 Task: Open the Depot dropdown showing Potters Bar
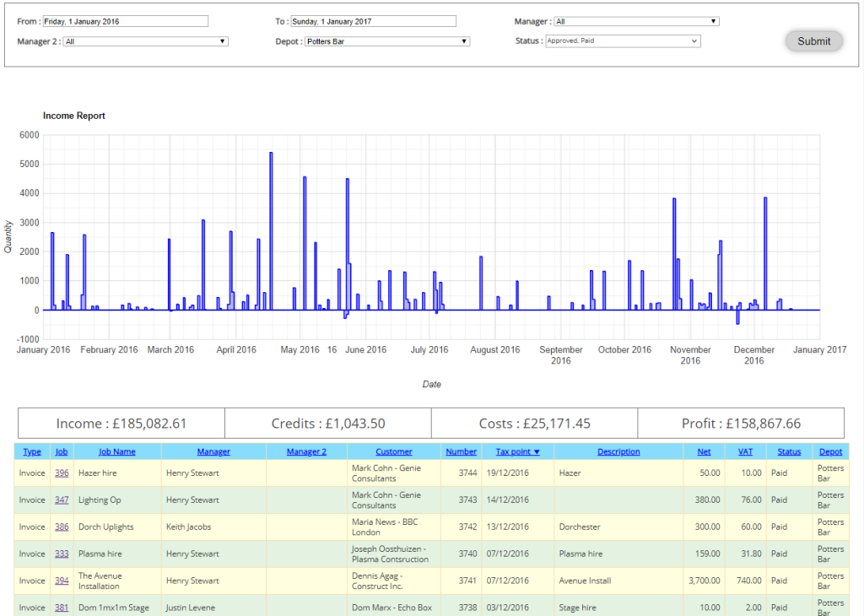(x=386, y=41)
